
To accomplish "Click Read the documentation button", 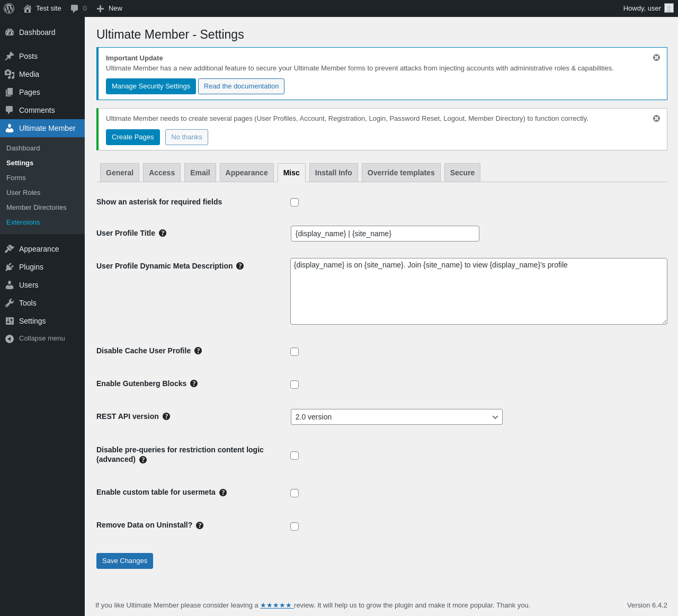I will pos(241,86).
